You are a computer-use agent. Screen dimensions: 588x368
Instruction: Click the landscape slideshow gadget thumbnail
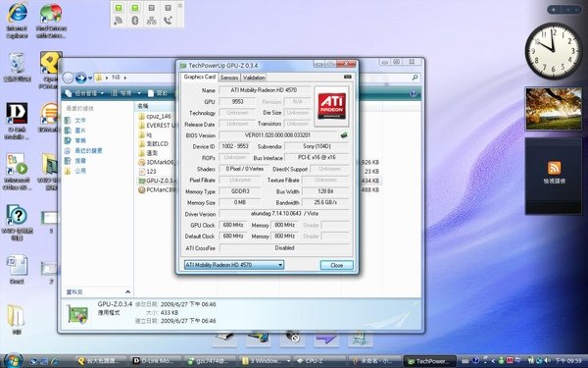click(554, 109)
